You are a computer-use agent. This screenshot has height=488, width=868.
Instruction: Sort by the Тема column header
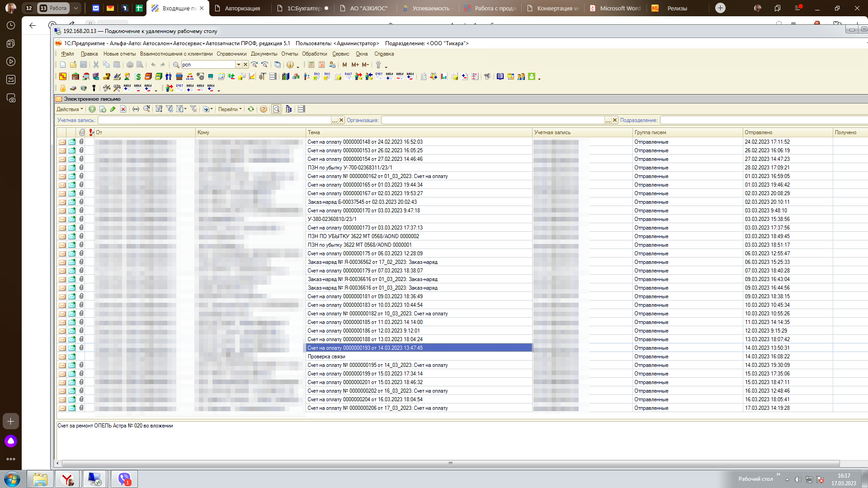point(419,132)
